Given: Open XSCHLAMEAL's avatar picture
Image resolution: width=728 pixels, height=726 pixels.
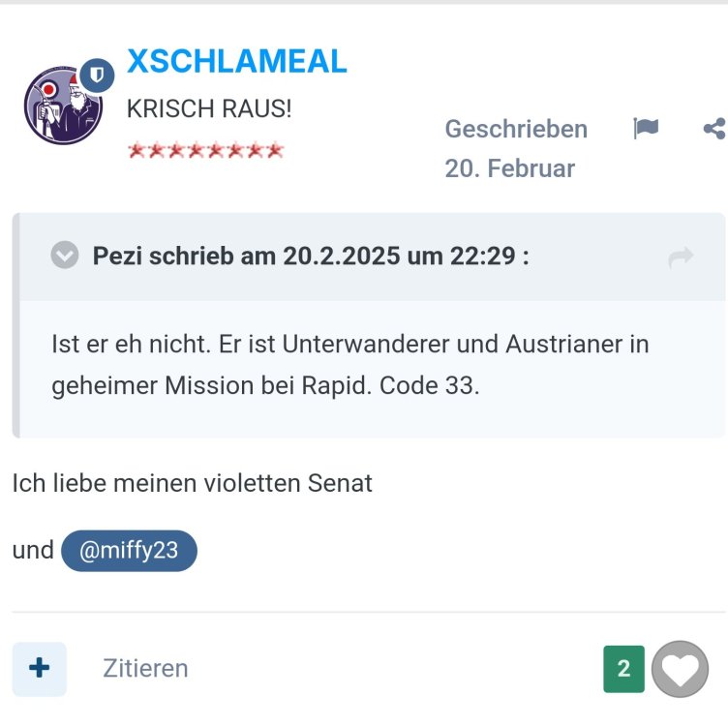Looking at the screenshot, I should (x=60, y=108).
